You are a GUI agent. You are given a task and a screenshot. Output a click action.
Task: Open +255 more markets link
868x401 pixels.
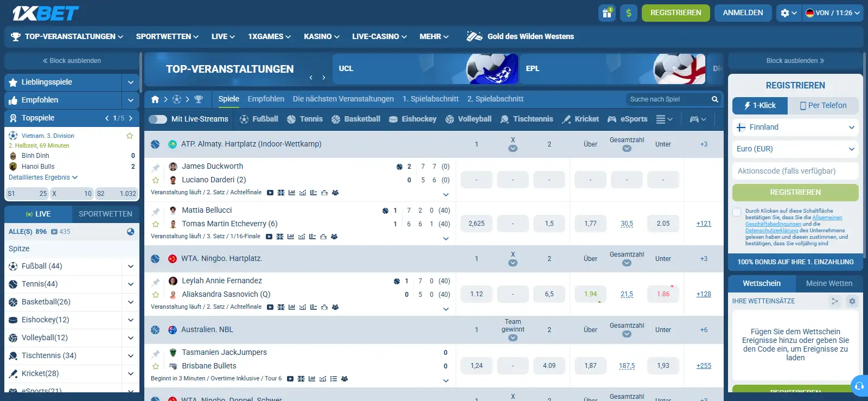point(704,366)
